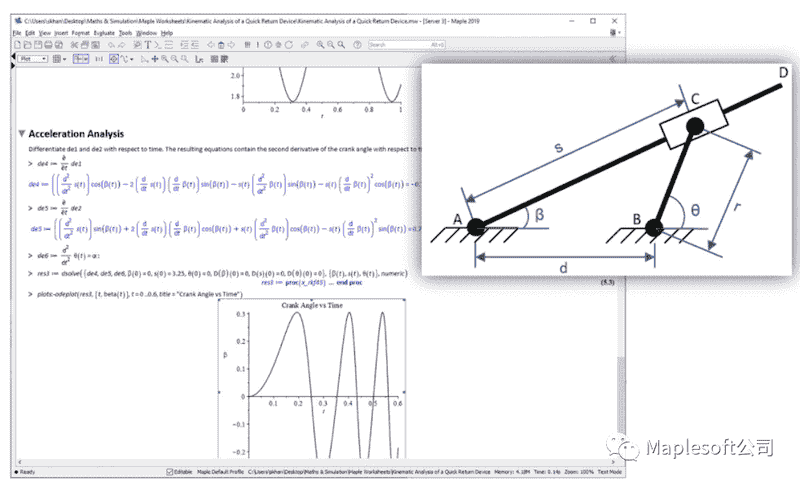This screenshot has width=800, height=484.
Task: Paste from clipboard toolbar icon
Action: 95,45
